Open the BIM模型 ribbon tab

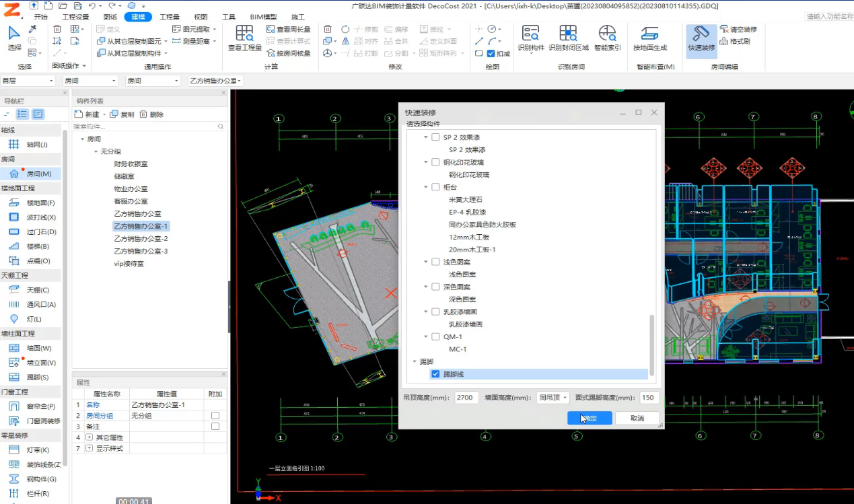point(263,17)
